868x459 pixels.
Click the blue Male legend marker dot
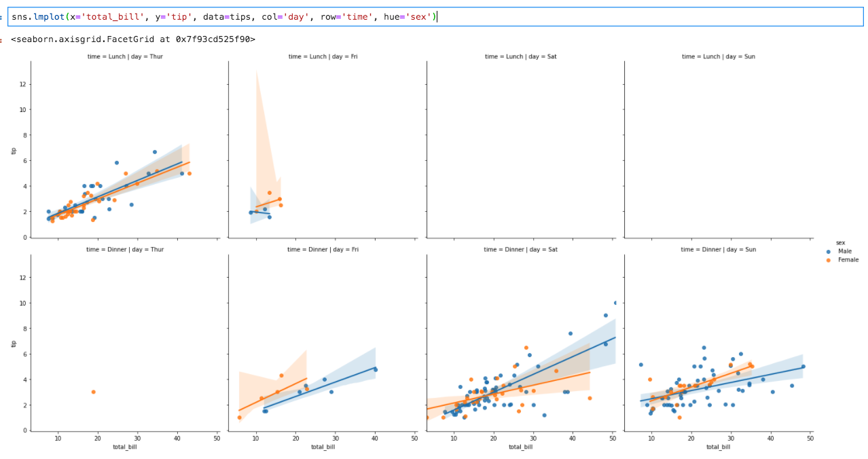829,252
